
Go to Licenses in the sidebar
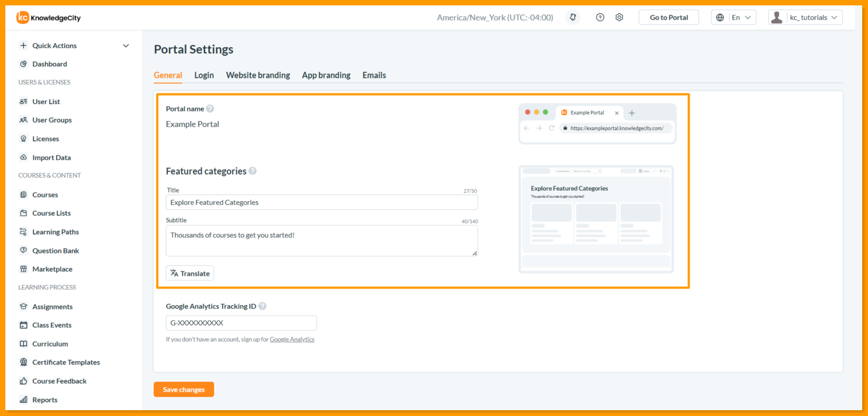tap(45, 139)
